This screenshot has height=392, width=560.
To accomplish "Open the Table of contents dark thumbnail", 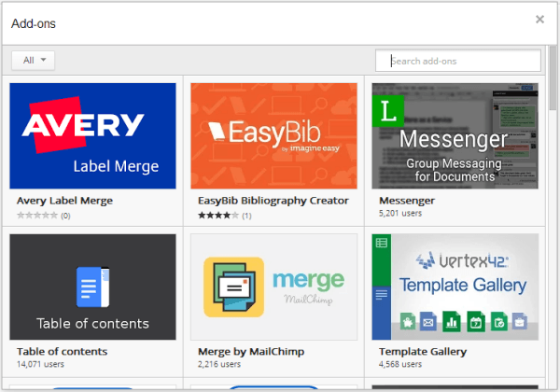I will 92,287.
